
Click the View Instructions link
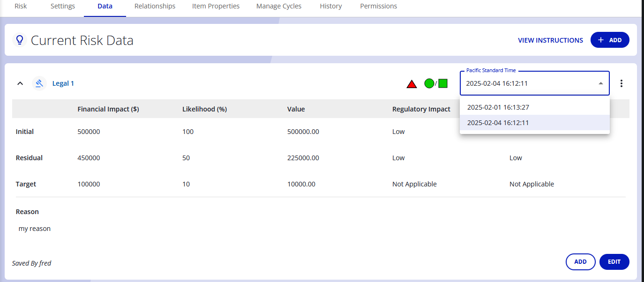tap(550, 40)
